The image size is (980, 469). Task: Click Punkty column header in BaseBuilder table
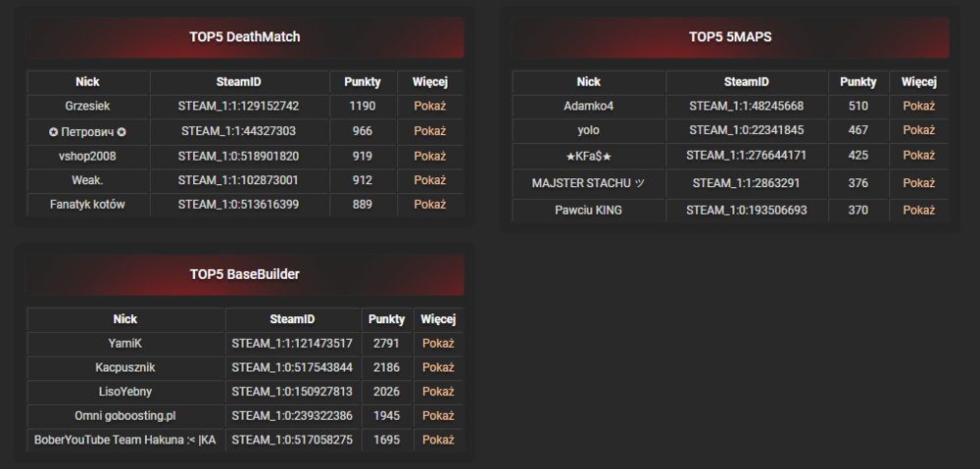pos(387,319)
